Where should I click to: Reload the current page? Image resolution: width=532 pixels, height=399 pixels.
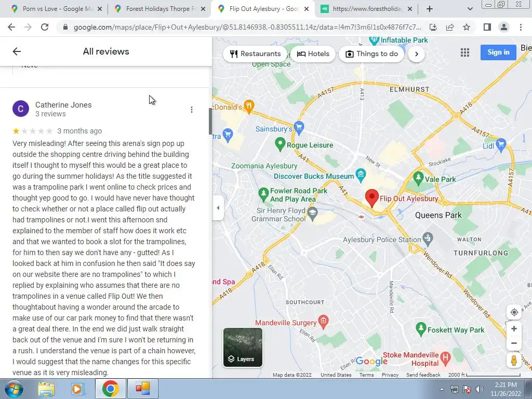[45, 27]
